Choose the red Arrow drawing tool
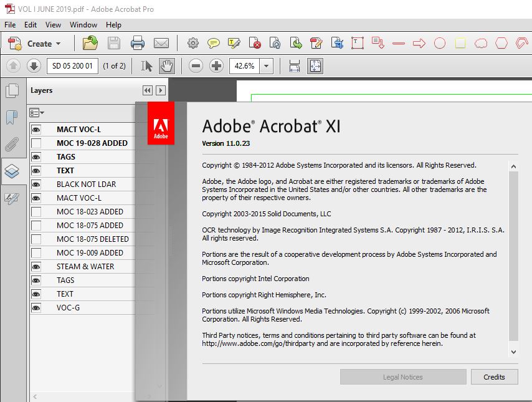Screen dimensions: 532x402 pos(419,44)
